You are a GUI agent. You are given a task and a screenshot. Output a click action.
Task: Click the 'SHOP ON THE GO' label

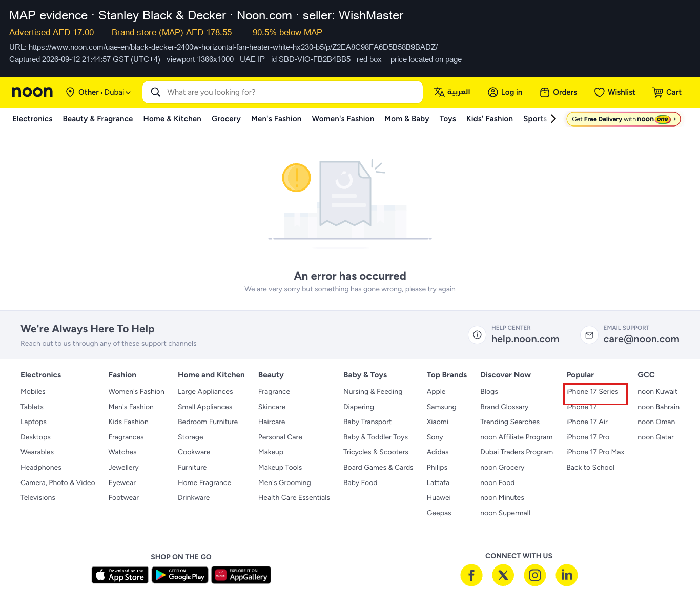point(181,557)
